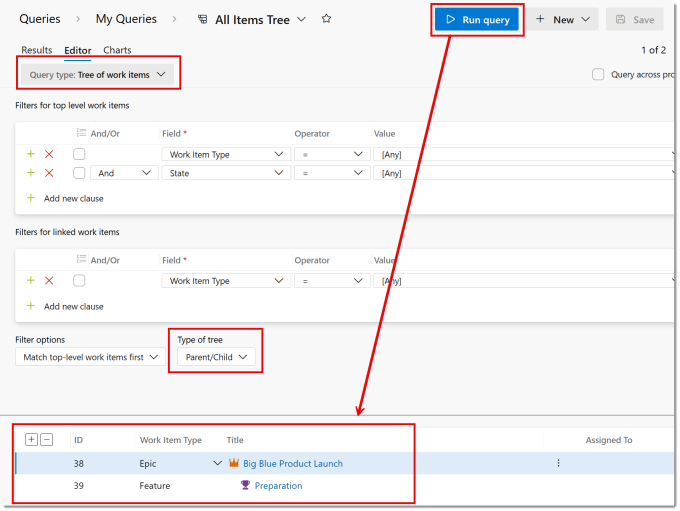This screenshot has width=680, height=511.
Task: Open top-level Work Item Type field dropdown
Action: pos(226,154)
